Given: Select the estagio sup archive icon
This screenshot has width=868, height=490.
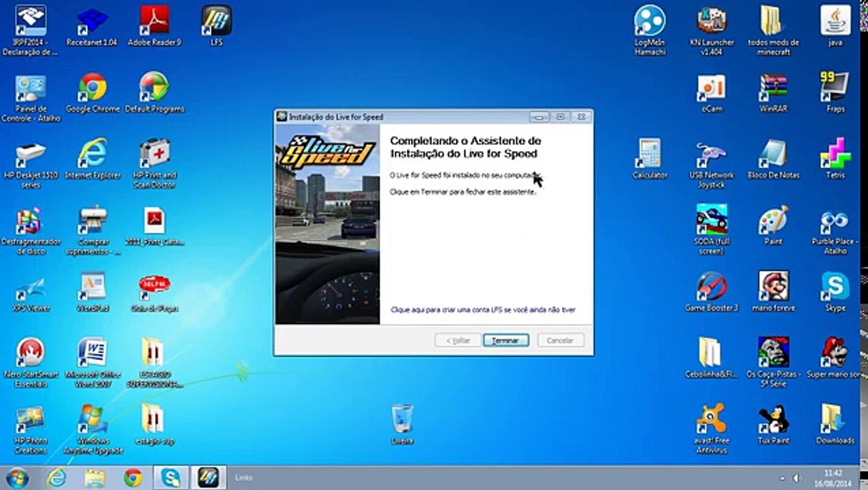Looking at the screenshot, I should click(154, 425).
